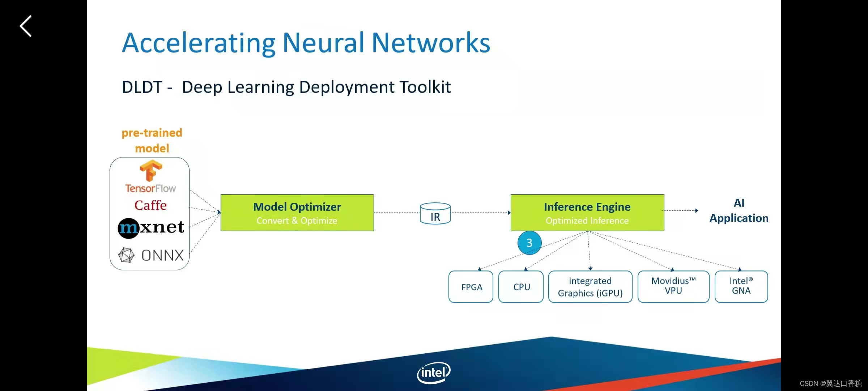This screenshot has height=391, width=868.
Task: Click the DLDT Deep Learning Deployment Toolkit subtitle
Action: 286,87
